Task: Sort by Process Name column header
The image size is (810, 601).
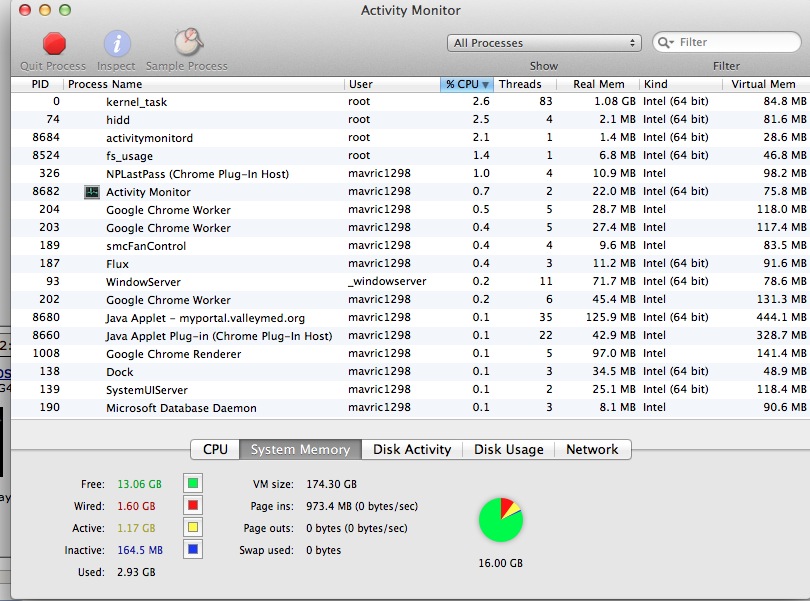Action: click(204, 84)
